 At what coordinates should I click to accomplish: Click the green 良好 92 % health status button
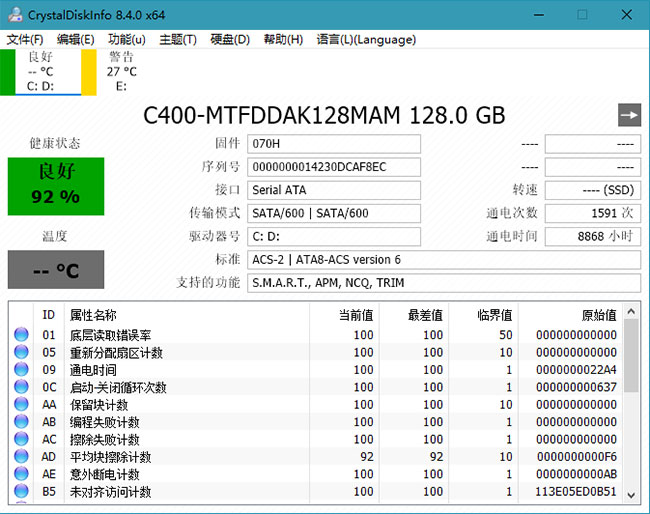(56, 186)
